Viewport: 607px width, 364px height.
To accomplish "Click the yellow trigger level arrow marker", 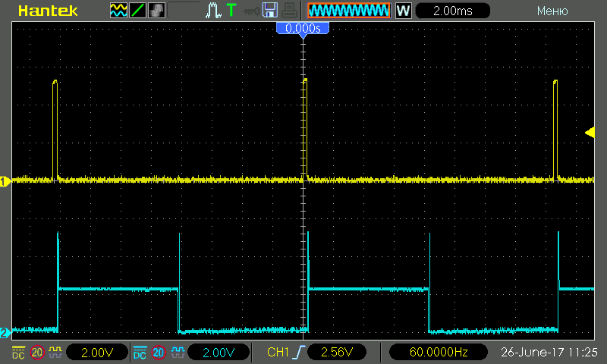I will (x=590, y=133).
